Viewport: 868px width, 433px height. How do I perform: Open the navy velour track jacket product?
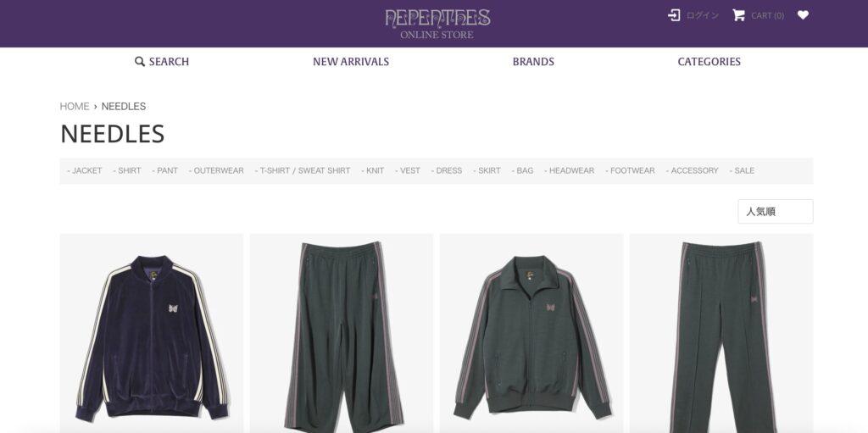pos(151,333)
